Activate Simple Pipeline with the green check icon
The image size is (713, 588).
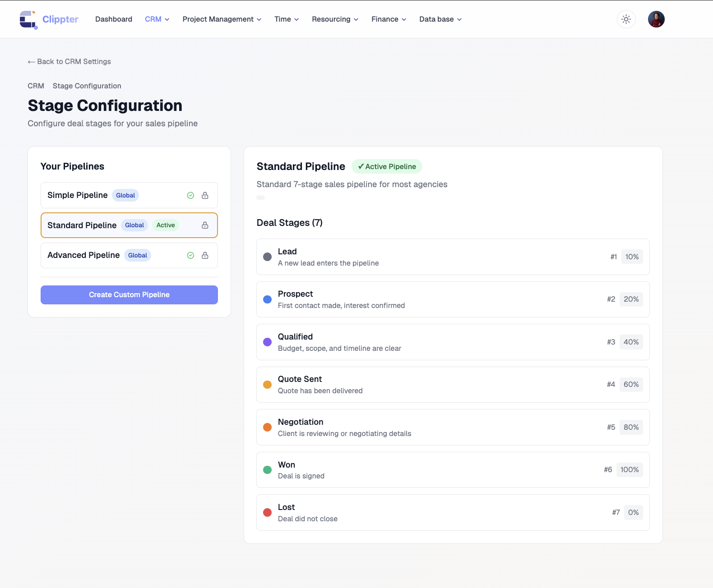[x=190, y=195]
